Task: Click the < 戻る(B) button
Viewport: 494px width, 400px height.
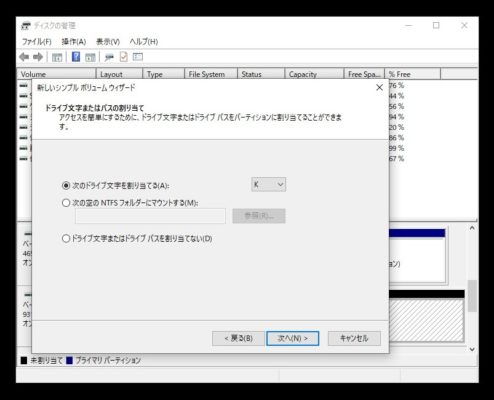Action: pos(238,338)
